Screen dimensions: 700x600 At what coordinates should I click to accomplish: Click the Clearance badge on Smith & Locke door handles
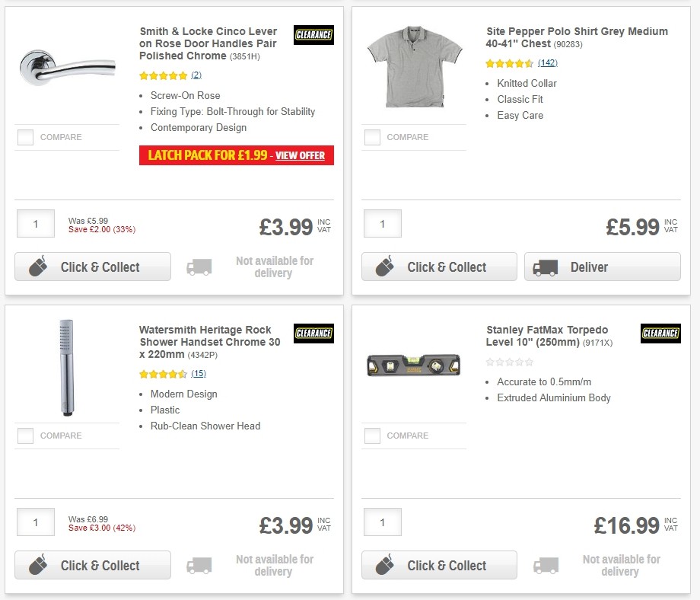(313, 34)
